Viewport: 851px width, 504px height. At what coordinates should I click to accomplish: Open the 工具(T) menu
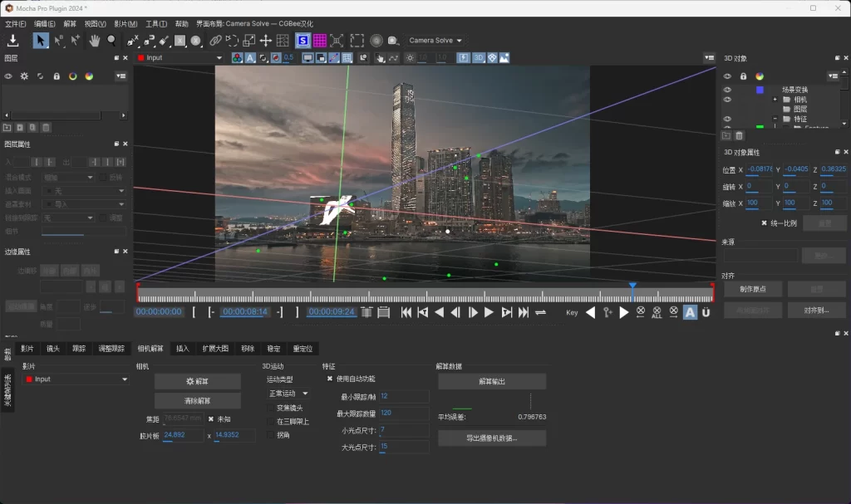point(156,24)
